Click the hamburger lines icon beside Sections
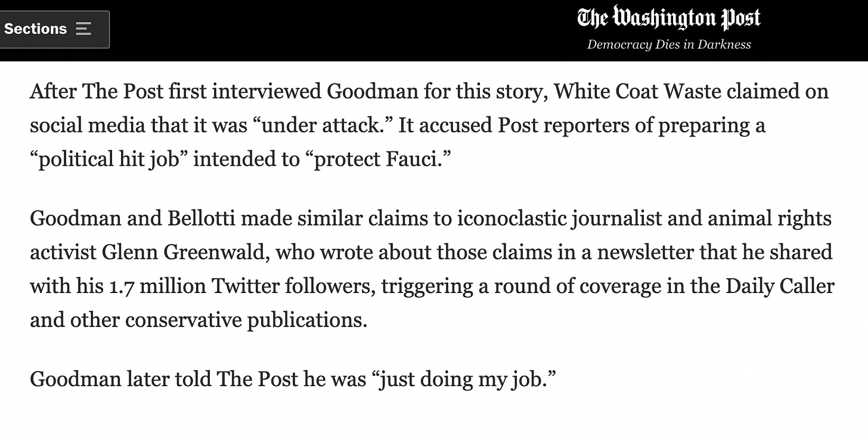868x438 pixels. (83, 29)
